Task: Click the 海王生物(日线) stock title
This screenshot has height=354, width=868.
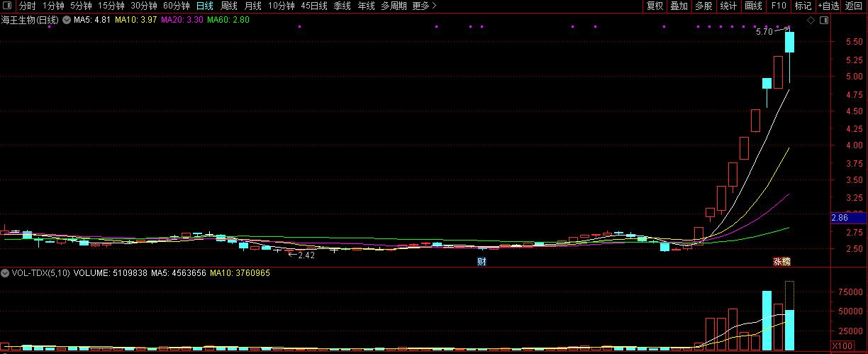Action: click(31, 20)
